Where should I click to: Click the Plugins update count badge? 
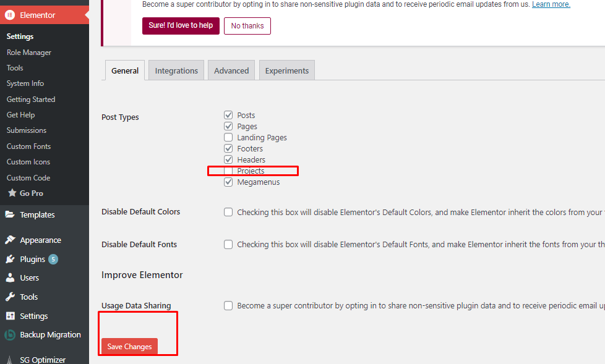(x=53, y=259)
